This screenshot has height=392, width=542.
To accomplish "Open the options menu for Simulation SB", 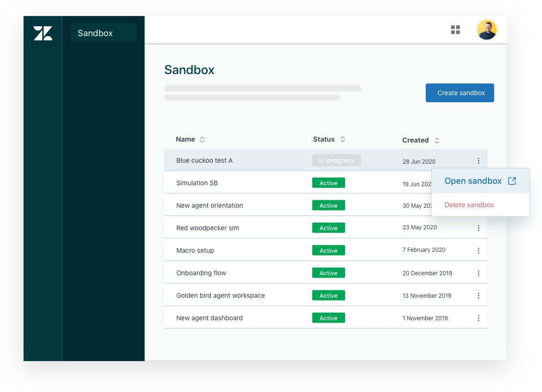I will [x=479, y=183].
